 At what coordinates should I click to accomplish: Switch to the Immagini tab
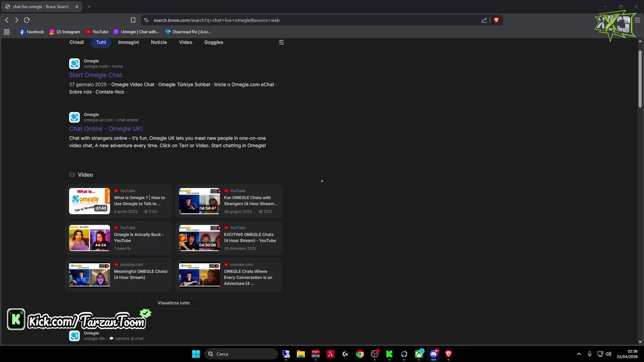[128, 42]
